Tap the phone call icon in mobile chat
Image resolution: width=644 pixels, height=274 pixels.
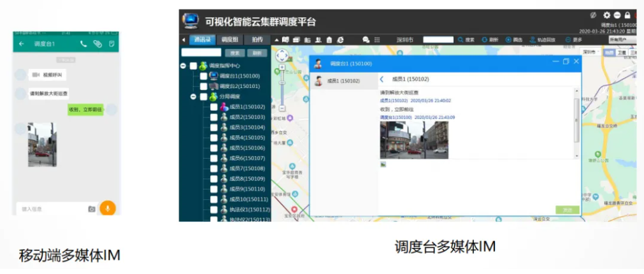pyautogui.click(x=83, y=44)
